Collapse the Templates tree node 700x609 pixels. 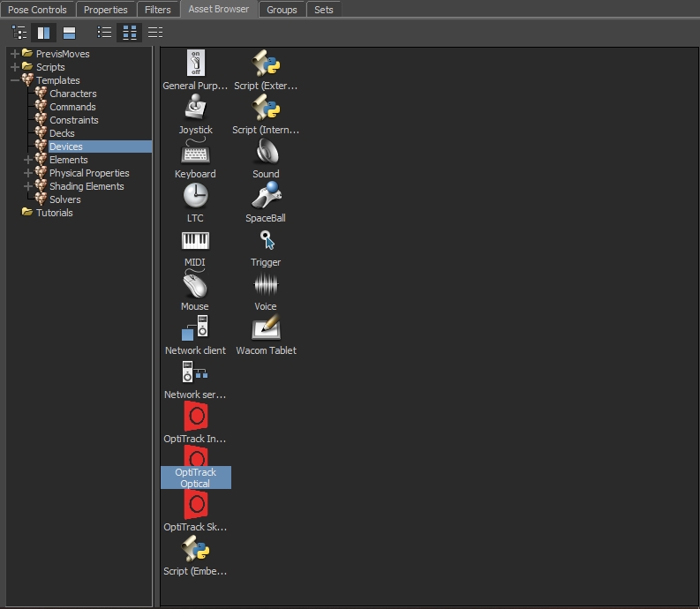(x=15, y=80)
